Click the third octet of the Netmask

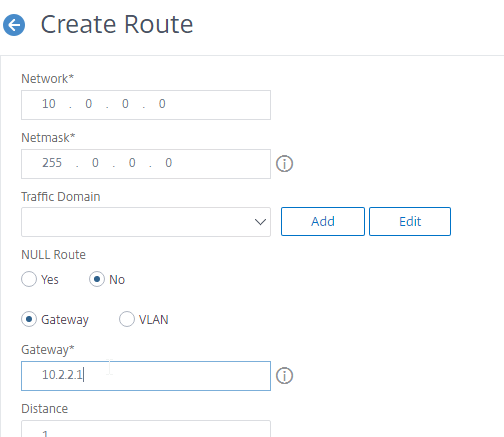(132, 163)
